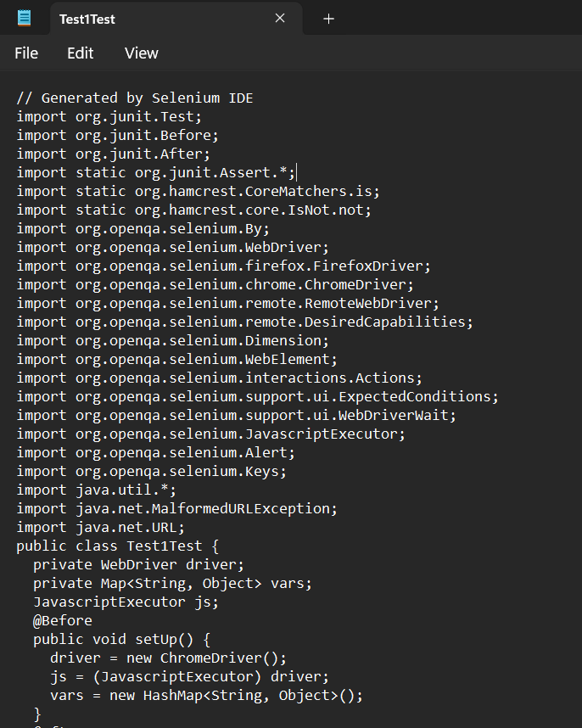Place cursor on "public class Test1Test" line
This screenshot has height=728, width=582.
(117, 546)
